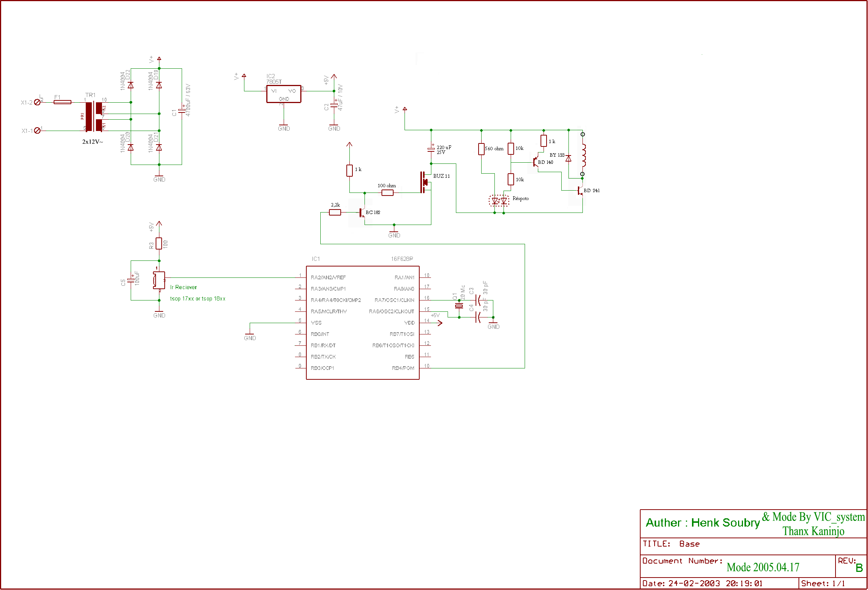The image size is (868, 590).
Task: Click the BD 140 transistor symbol
Action: (x=535, y=162)
